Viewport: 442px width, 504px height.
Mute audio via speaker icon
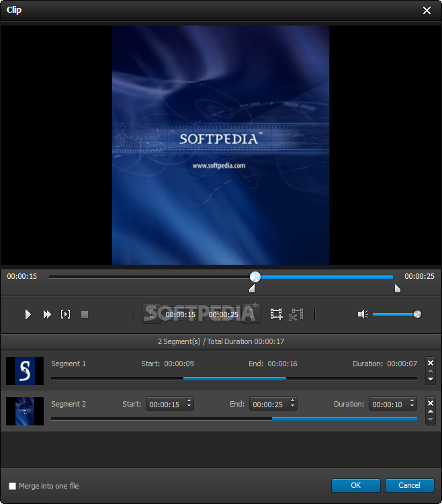point(363,314)
